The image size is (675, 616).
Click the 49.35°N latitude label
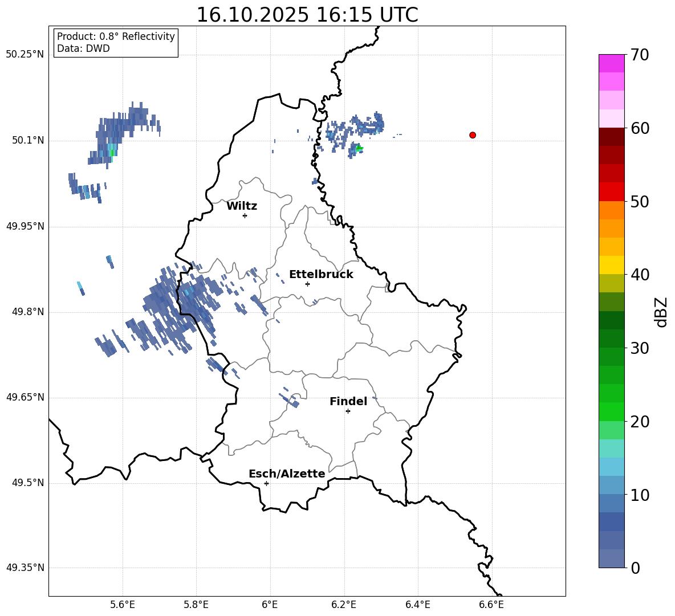point(25,568)
